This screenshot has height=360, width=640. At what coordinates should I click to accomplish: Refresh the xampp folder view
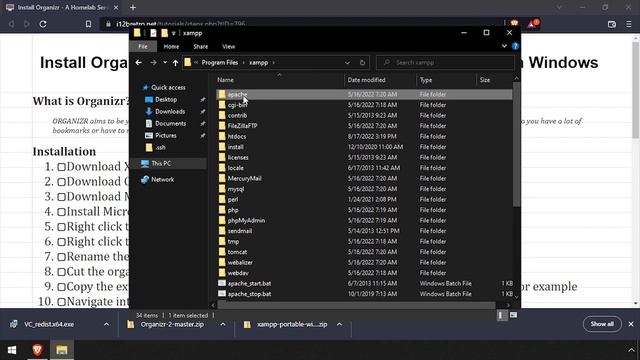click(x=362, y=62)
